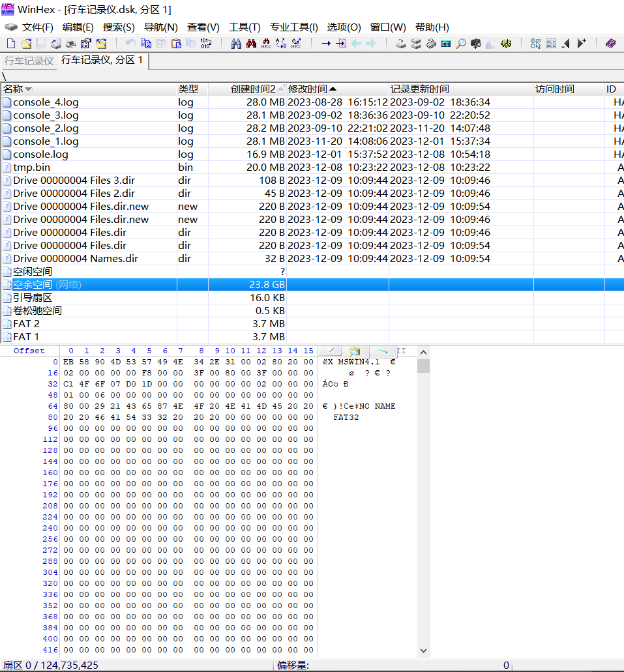This screenshot has height=672, width=624.
Task: Sort by the 访问时间 column header
Action: pos(569,89)
